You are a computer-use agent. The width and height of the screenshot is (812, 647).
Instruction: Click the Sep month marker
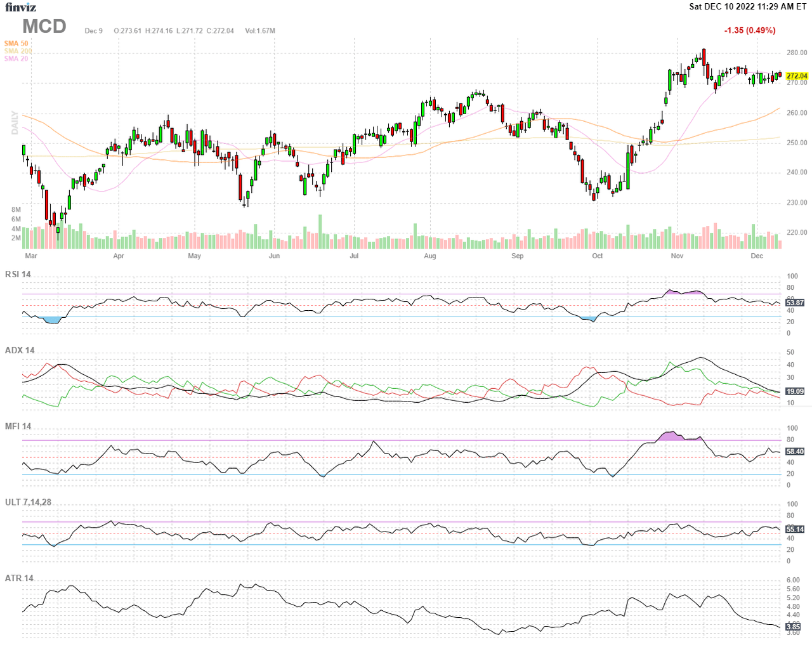pos(518,256)
